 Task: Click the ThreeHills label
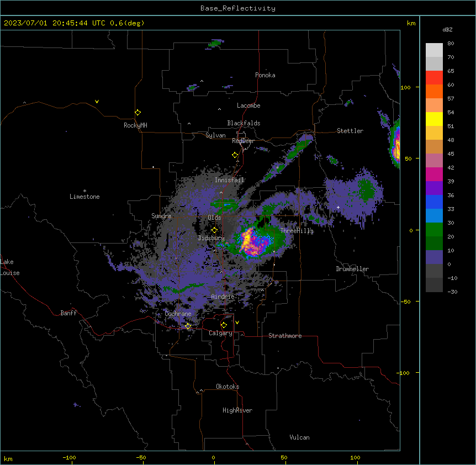297,231
